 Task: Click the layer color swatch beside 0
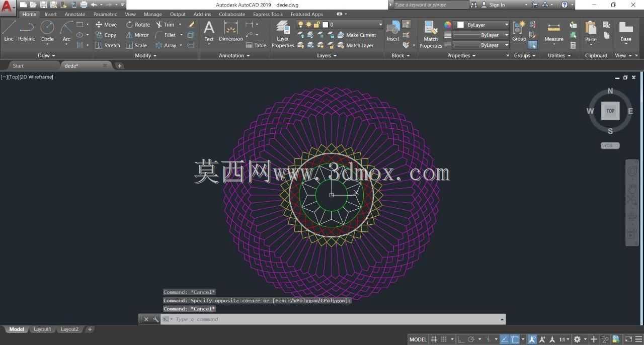325,24
